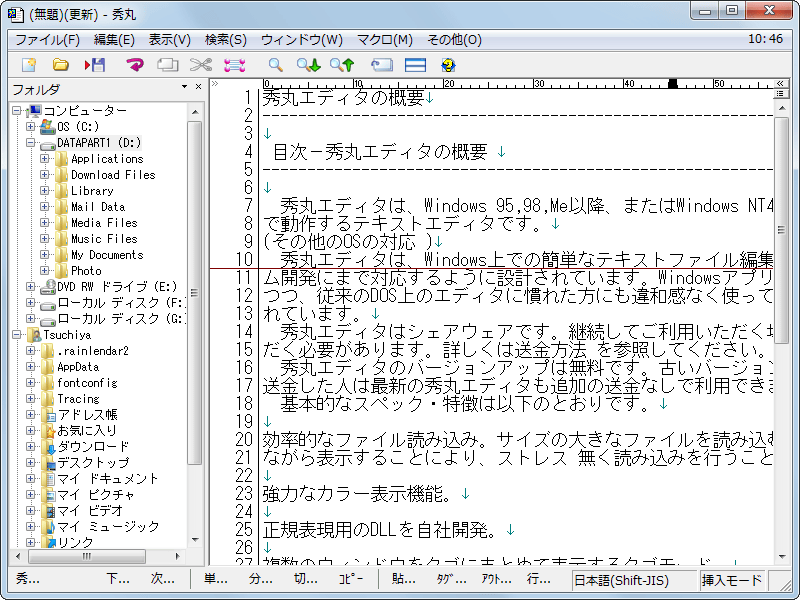Click the Copy toolbar icon
800x600 pixels.
tap(167, 65)
